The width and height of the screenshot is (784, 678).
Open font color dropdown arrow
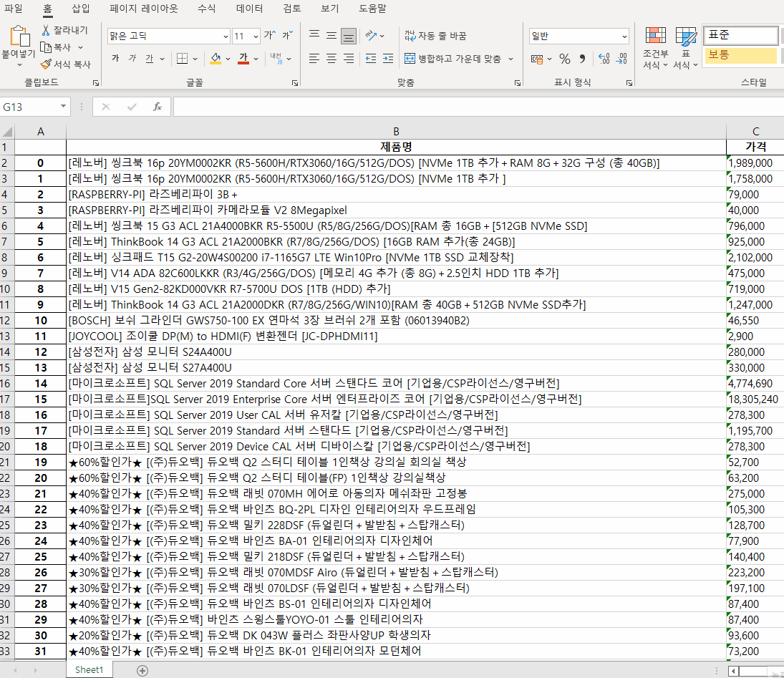pos(256,59)
